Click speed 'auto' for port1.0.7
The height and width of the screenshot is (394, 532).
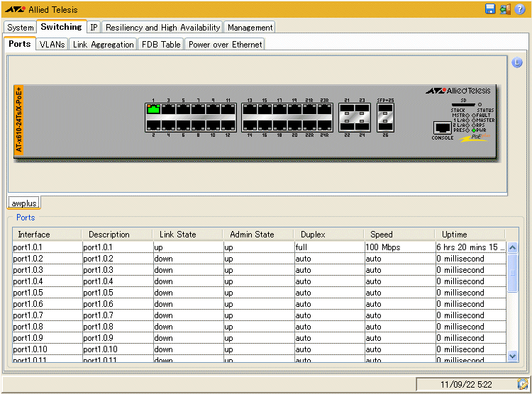click(399, 315)
